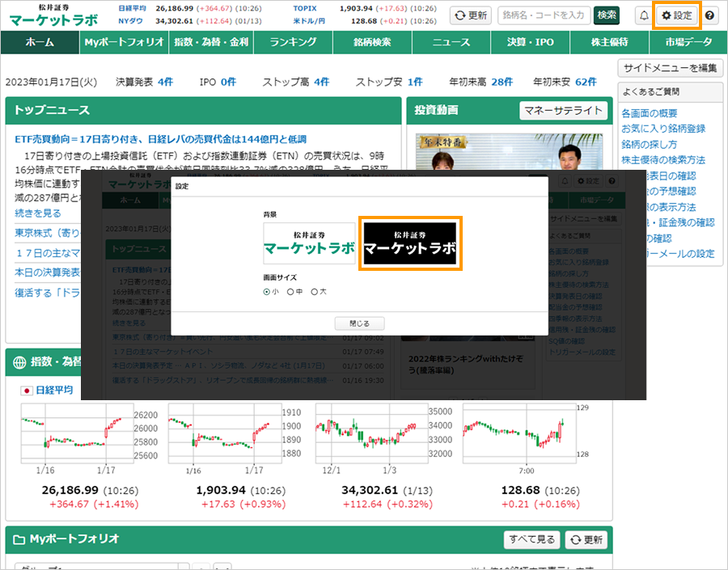Open お気に入り銘柄登録 FAQ link

tap(663, 129)
